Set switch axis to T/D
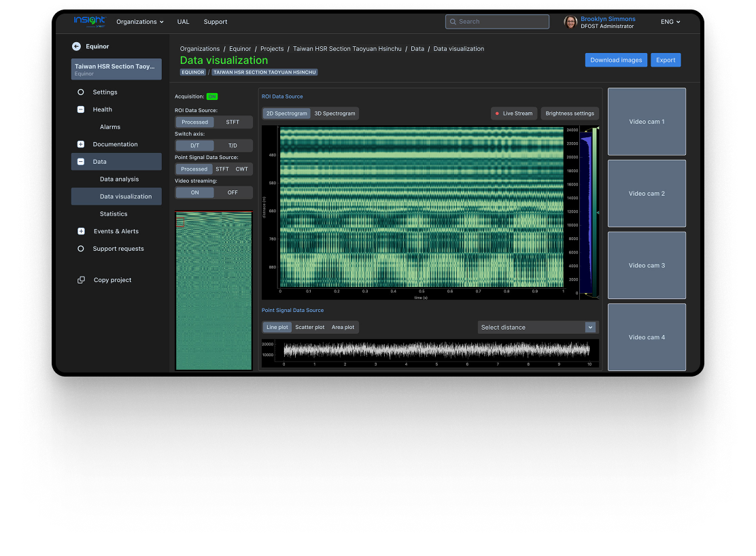 233,145
